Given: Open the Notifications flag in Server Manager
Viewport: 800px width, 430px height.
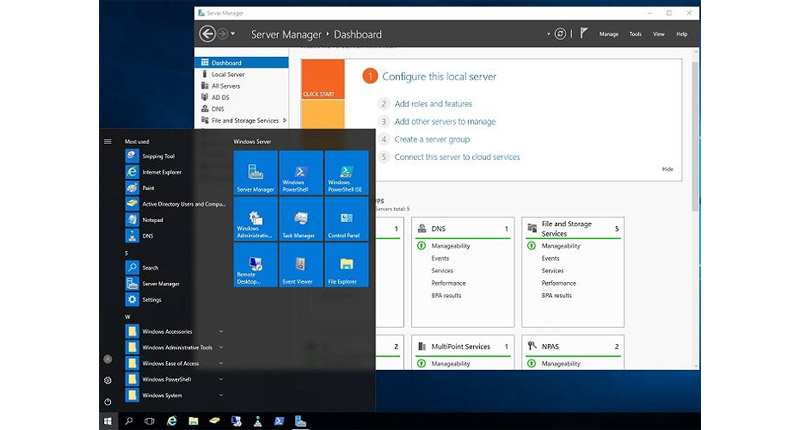Looking at the screenshot, I should coord(584,34).
